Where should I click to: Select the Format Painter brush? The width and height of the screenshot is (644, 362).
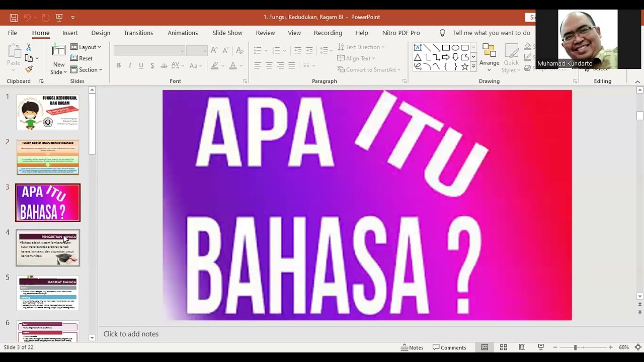coord(29,69)
